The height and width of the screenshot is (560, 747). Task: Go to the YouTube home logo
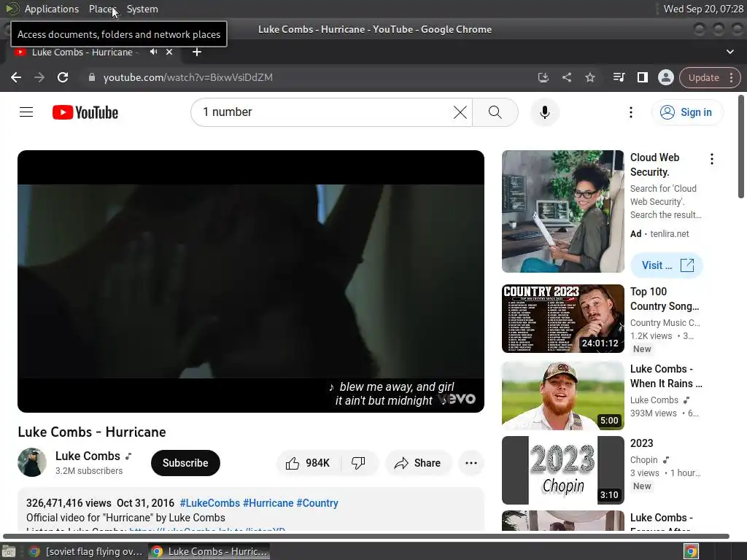point(85,112)
